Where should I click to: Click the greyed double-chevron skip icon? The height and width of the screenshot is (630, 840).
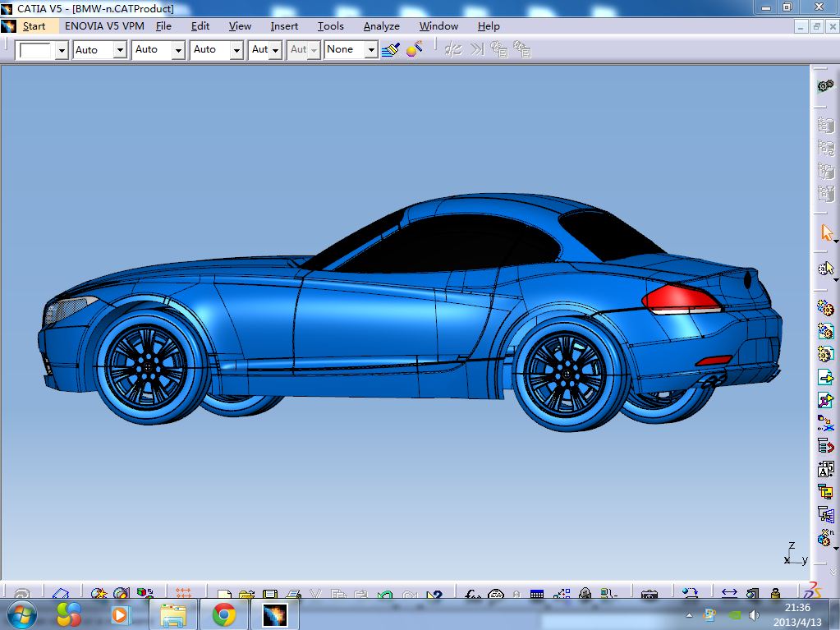pos(477,50)
